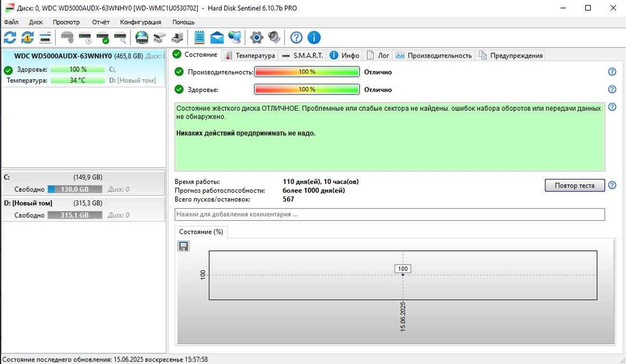
Task: Click help icon next to Повтор теста
Action: coord(612,185)
